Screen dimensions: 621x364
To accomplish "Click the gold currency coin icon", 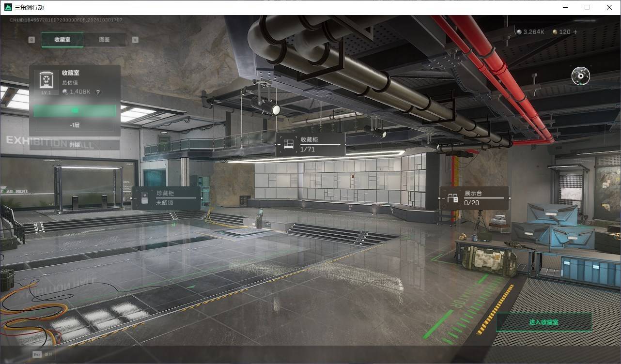I will pos(555,32).
